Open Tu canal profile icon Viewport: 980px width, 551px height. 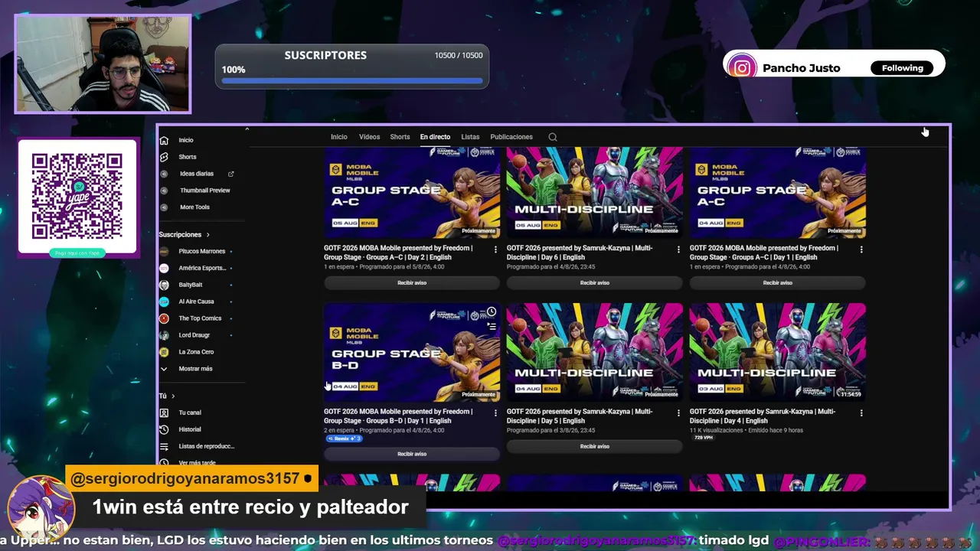(164, 412)
